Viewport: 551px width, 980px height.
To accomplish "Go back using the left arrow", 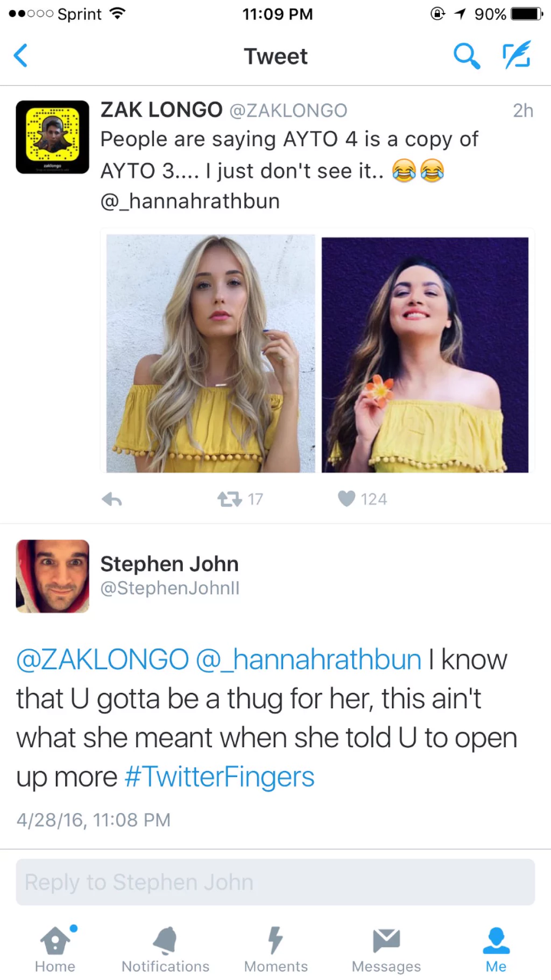I will coord(21,56).
